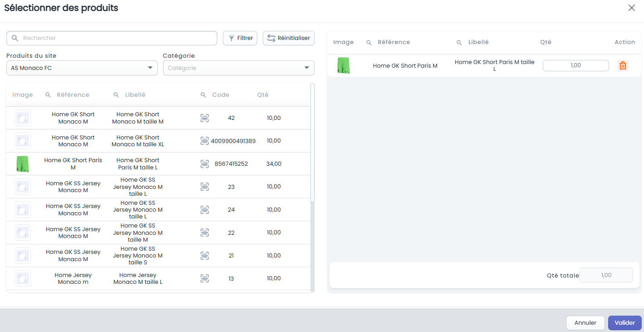Select Home GK SS Jersey Monaco M taille S row
Image resolution: width=644 pixels, height=332 pixels.
tap(158, 256)
